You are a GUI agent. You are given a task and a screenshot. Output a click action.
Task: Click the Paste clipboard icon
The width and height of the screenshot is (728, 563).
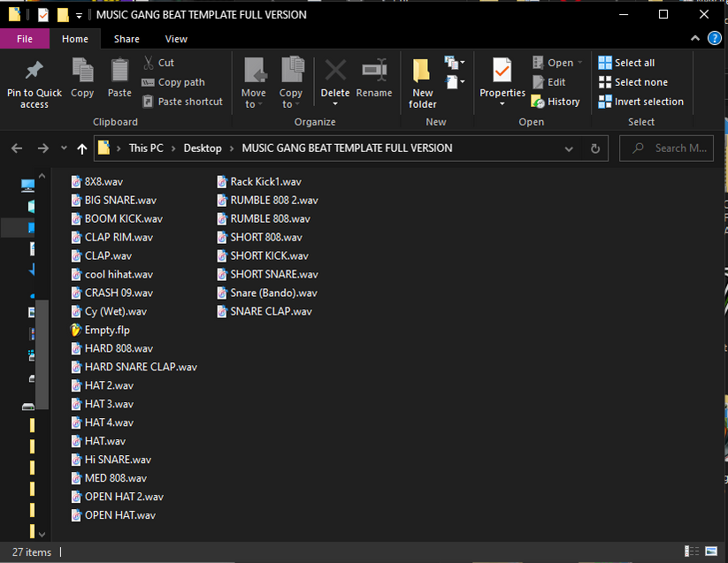(119, 71)
